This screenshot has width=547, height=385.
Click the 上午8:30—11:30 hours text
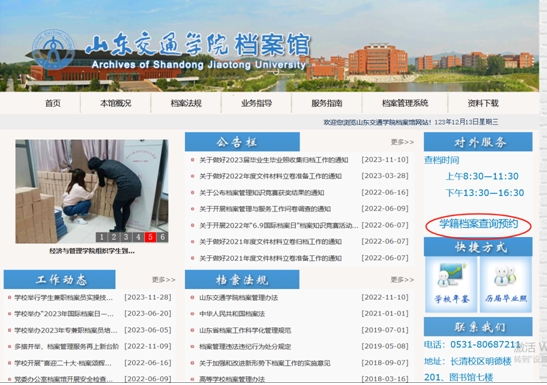[x=482, y=176]
